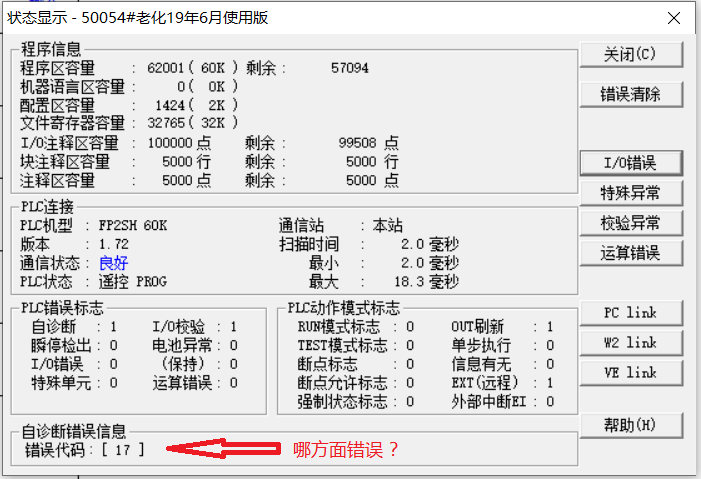The width and height of the screenshot is (701, 479).
Task: Click the 运算错误 button
Action: coord(630,252)
